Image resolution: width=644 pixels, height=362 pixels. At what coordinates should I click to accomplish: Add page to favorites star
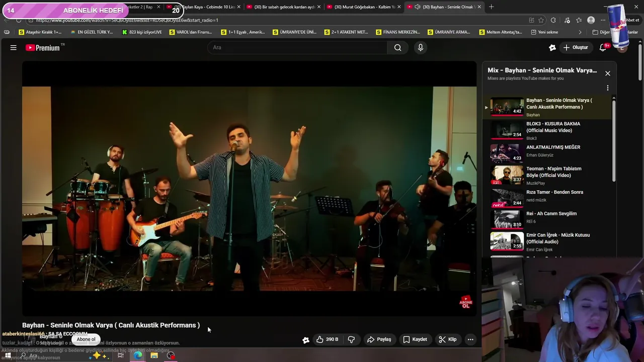click(x=541, y=20)
